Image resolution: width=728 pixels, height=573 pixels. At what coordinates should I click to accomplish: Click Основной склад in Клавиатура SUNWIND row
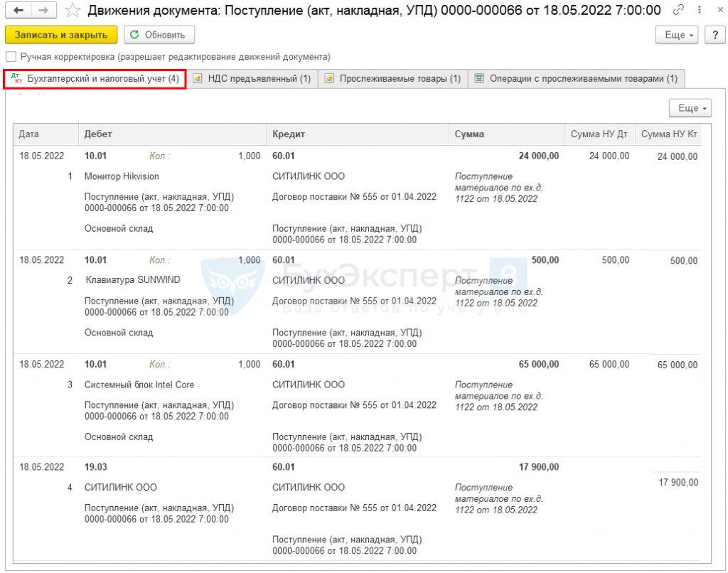(x=119, y=333)
